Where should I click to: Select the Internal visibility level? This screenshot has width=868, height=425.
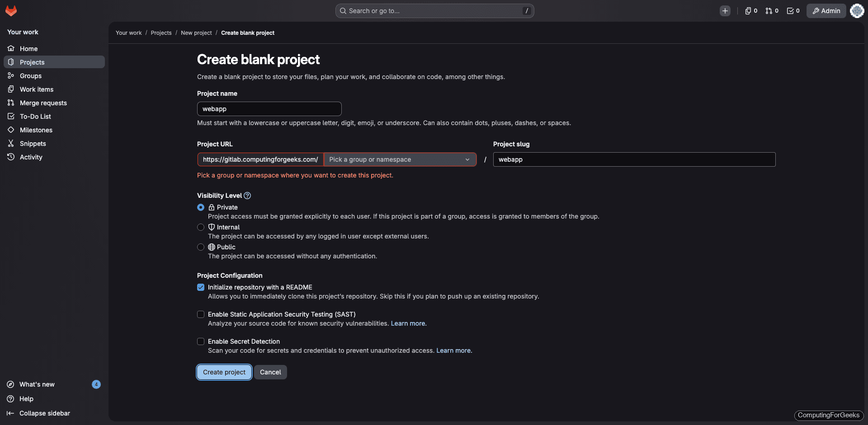201,227
